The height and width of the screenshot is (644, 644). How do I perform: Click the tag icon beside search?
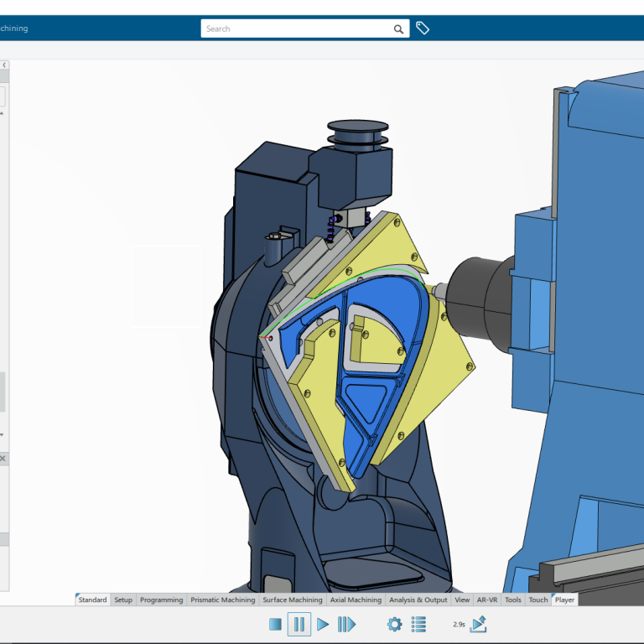pyautogui.click(x=423, y=29)
